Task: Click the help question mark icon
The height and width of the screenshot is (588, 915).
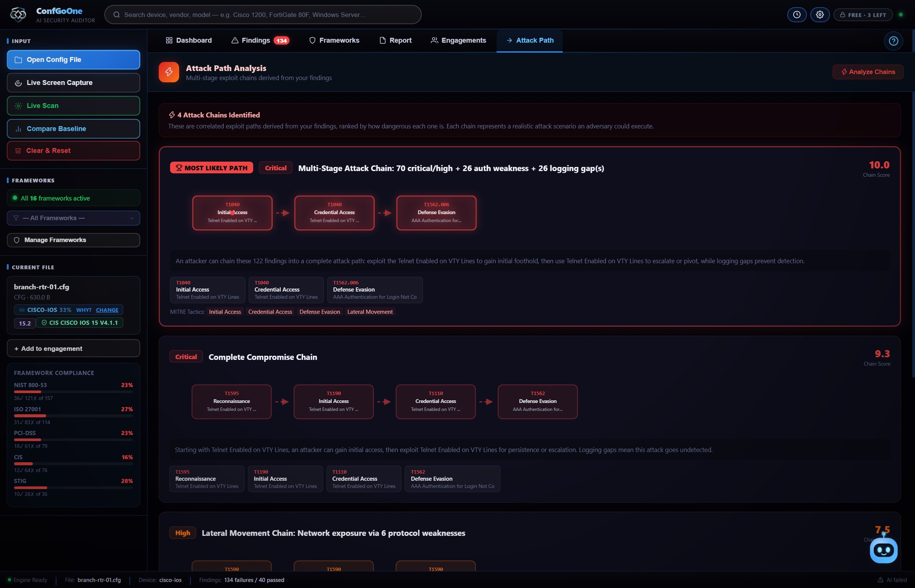Action: click(893, 41)
